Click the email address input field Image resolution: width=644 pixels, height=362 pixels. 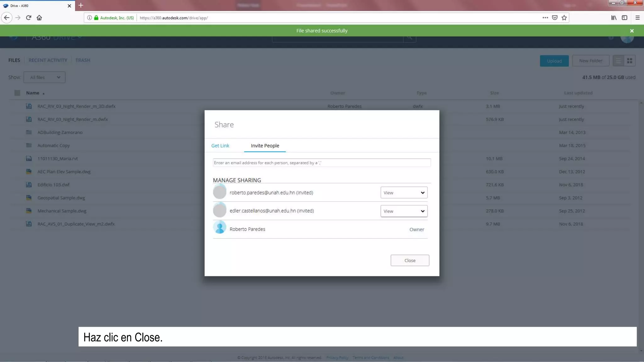[321, 163]
